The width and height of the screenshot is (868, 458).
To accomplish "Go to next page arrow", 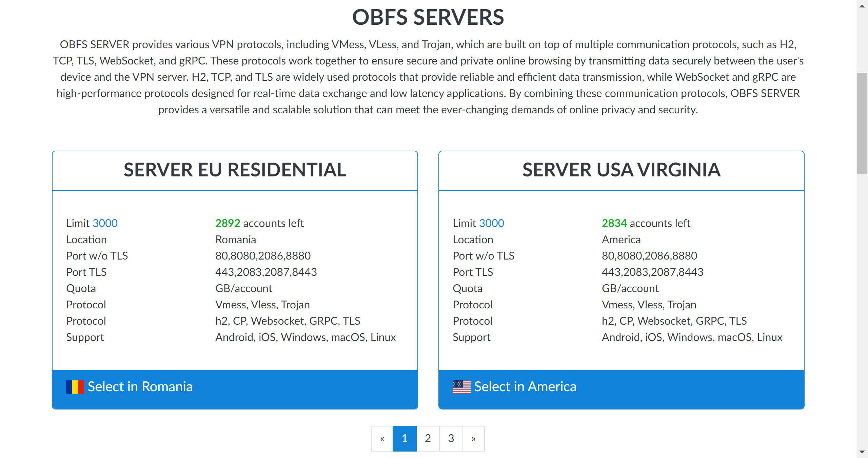I will (x=473, y=439).
